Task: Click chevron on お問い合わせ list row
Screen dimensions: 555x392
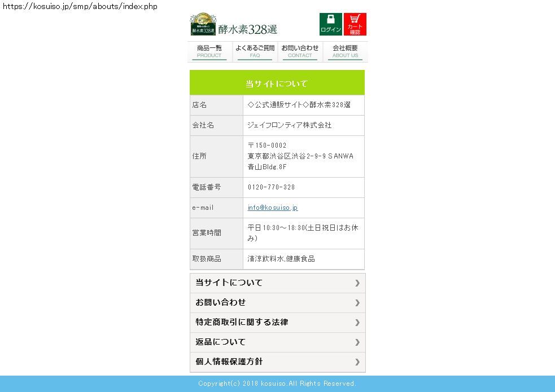Action: pos(357,302)
